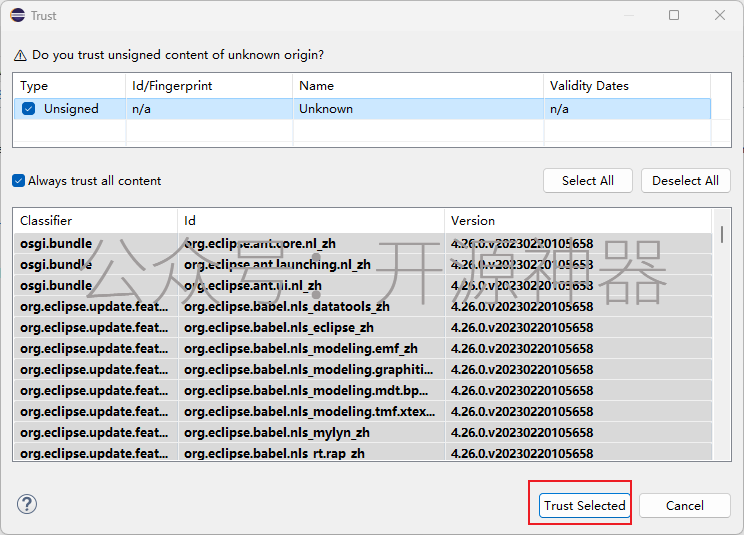Click the help question mark icon
744x535 pixels.
(27, 504)
